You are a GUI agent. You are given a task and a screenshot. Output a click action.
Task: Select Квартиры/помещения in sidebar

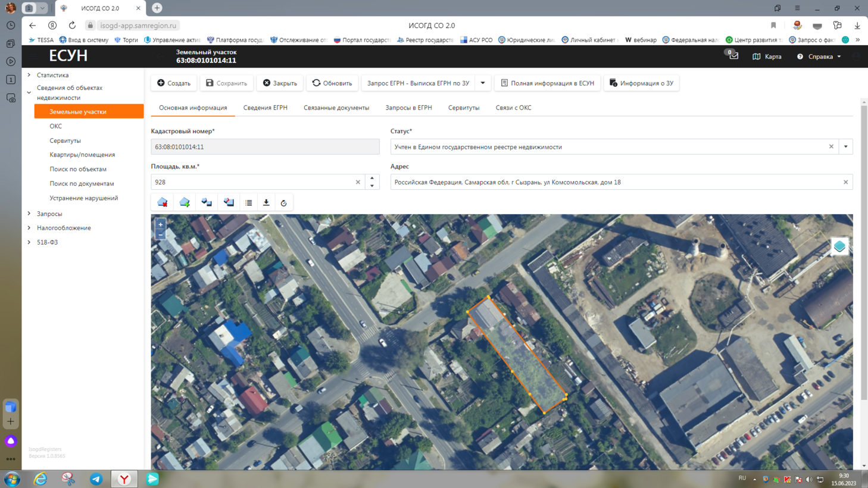[x=82, y=155]
